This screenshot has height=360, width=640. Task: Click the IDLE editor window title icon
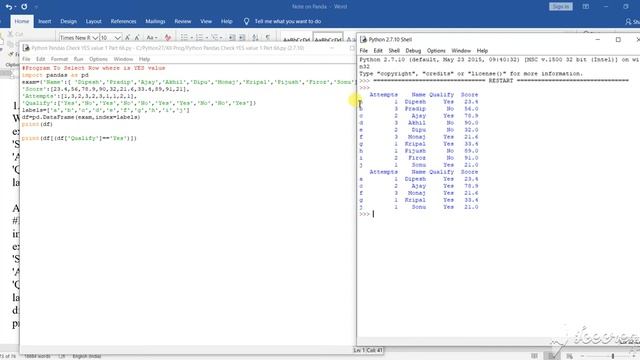(x=26, y=48)
